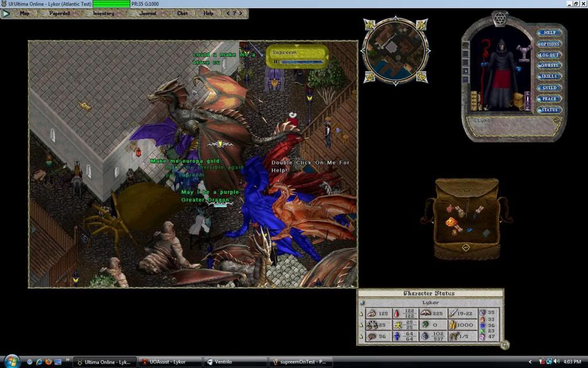Click the blue orb in Character Status
The image size is (588, 368).
362,302
